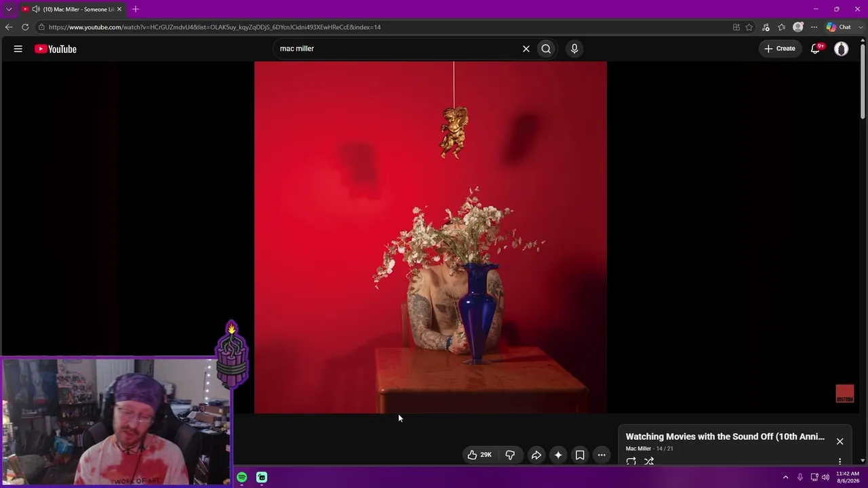
Task: Go back in browser
Action: pyautogui.click(x=9, y=27)
